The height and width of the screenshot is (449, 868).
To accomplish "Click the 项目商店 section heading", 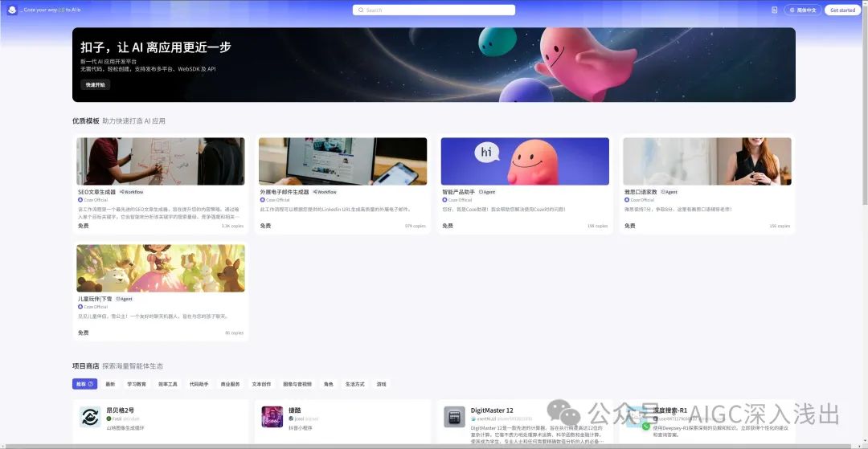I will point(86,366).
